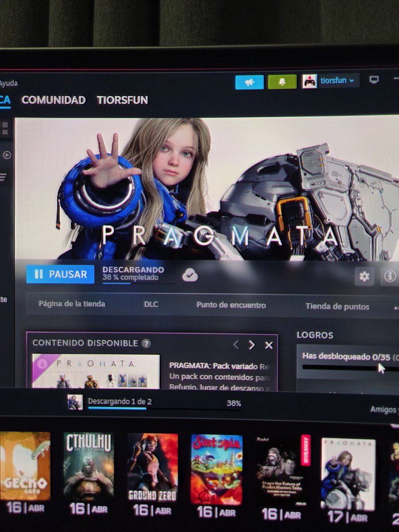
Task: Open the Comunidad menu
Action: point(53,100)
